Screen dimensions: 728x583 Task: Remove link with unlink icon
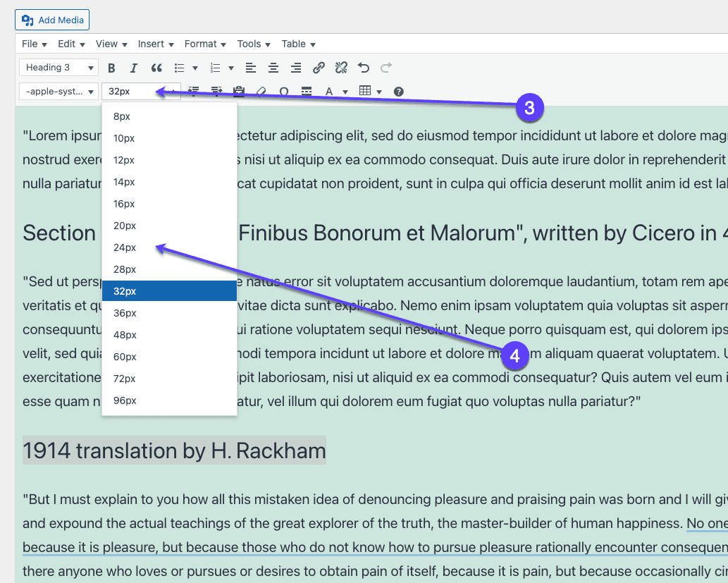(x=341, y=68)
